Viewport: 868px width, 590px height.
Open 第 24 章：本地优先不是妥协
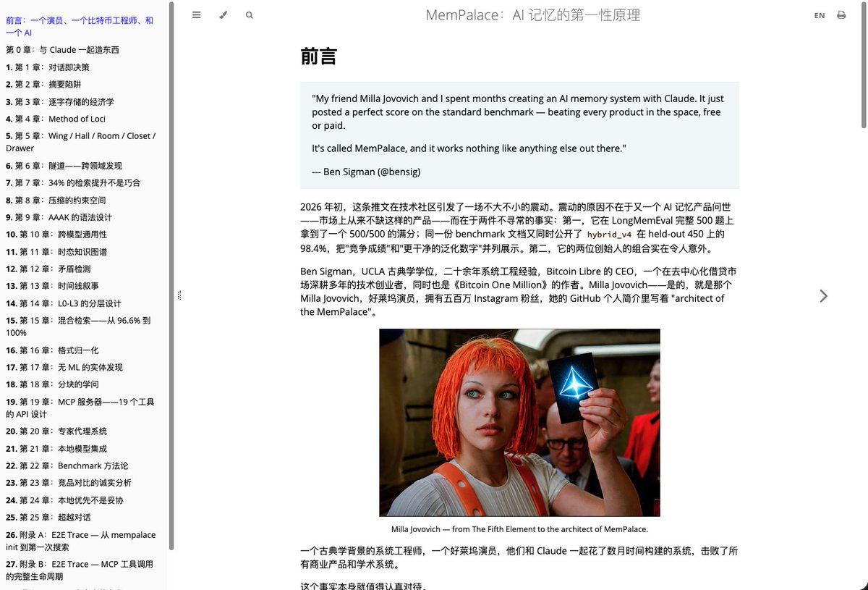tap(64, 500)
